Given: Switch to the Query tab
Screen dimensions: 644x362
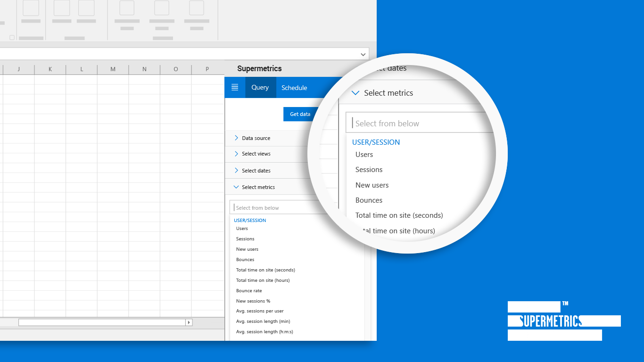Looking at the screenshot, I should (x=260, y=88).
